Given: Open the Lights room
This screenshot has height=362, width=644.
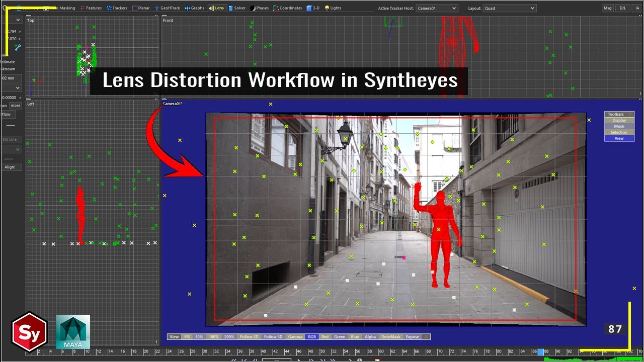Looking at the screenshot, I should point(333,8).
